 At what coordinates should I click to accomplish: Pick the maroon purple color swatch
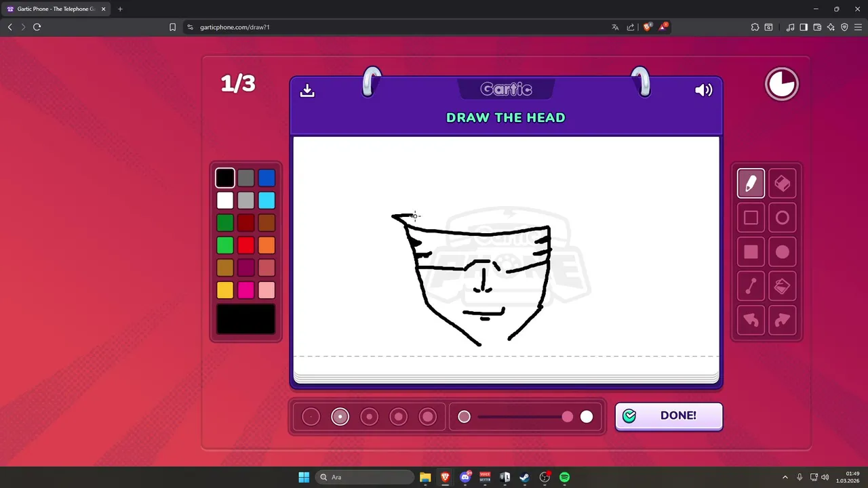coord(246,268)
